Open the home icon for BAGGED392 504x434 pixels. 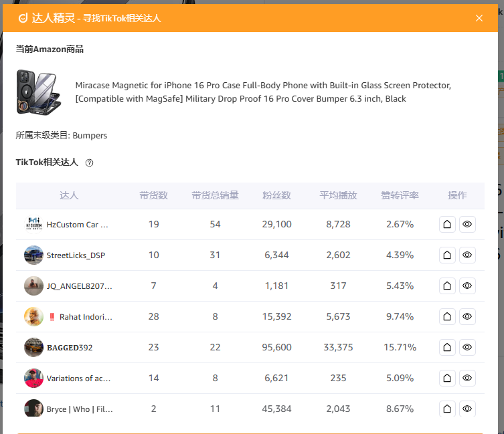[447, 348]
